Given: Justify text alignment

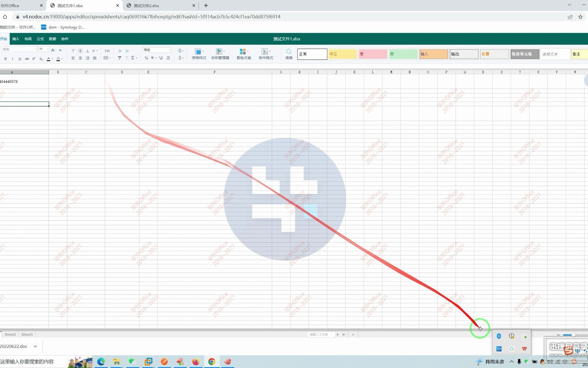Looking at the screenshot, I should 95,58.
